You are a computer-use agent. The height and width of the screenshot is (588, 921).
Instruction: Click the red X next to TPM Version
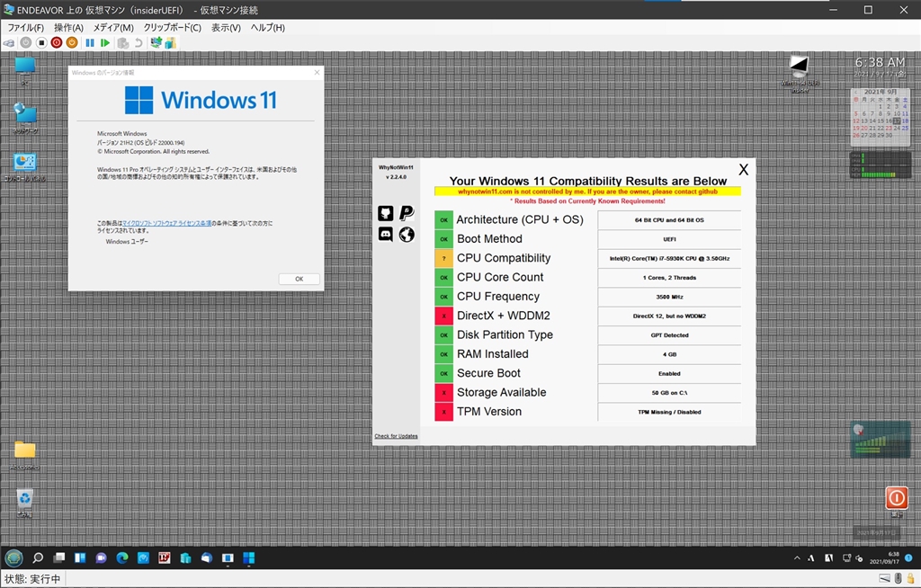click(x=443, y=412)
